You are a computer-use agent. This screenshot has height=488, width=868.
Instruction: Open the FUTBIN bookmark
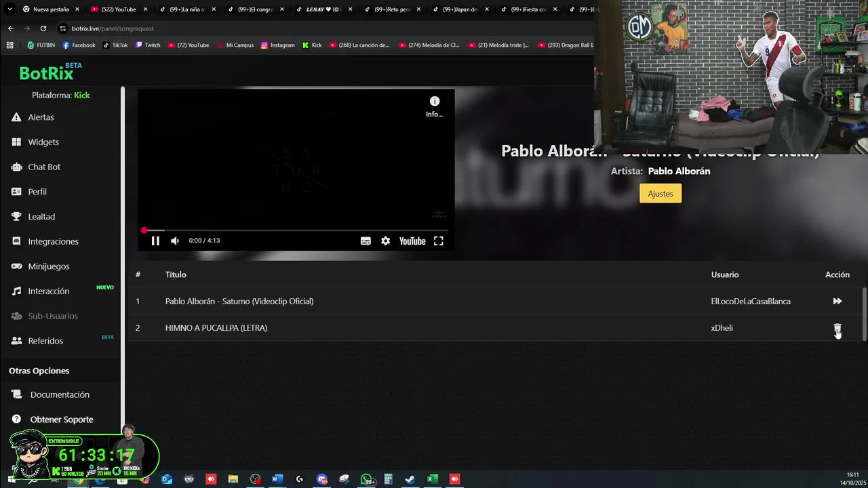pos(41,45)
